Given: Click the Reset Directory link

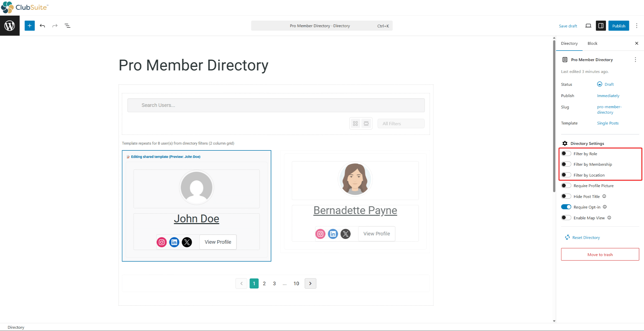Looking at the screenshot, I should click(x=586, y=237).
